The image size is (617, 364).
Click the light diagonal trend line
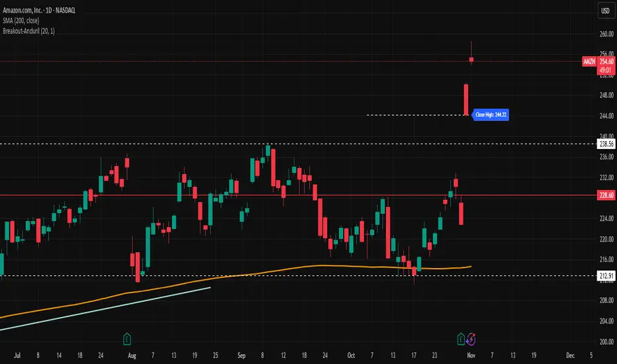tap(106, 308)
